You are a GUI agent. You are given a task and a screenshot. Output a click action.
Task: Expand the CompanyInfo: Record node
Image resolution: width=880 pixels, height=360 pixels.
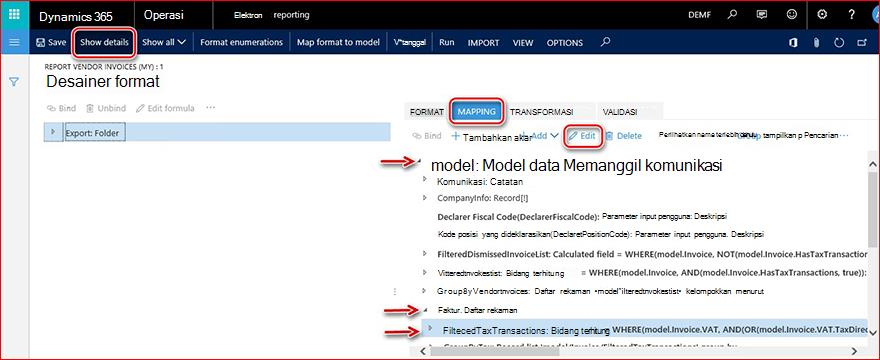point(425,198)
